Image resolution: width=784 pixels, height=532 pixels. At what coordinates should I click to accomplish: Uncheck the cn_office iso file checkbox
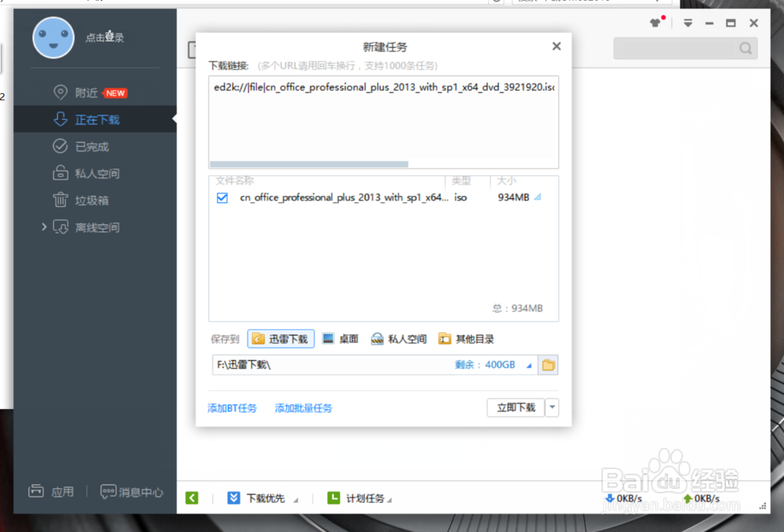223,197
